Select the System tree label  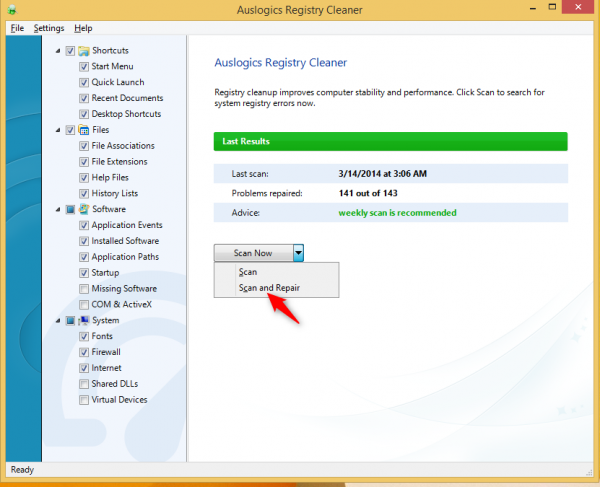[x=106, y=320]
